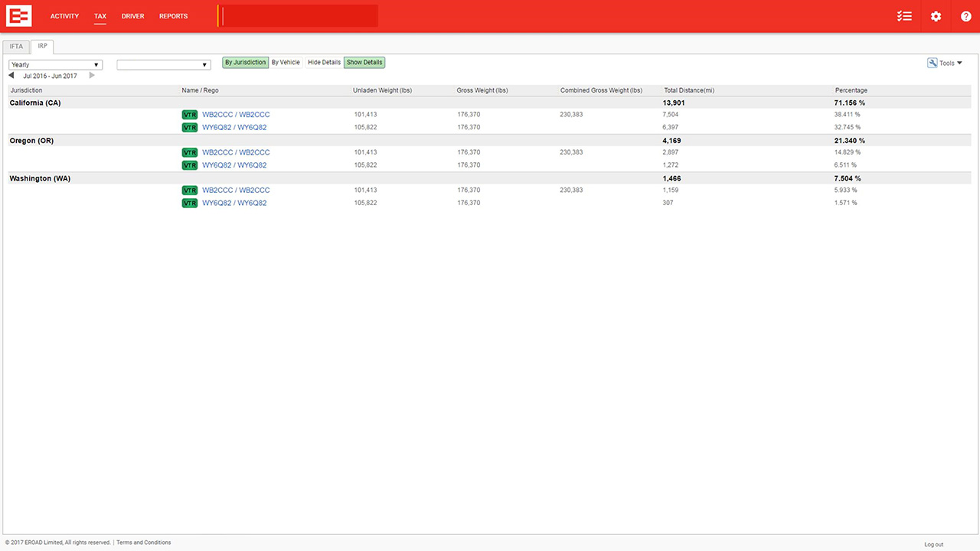
Task: Enable Show Details option
Action: 364,63
